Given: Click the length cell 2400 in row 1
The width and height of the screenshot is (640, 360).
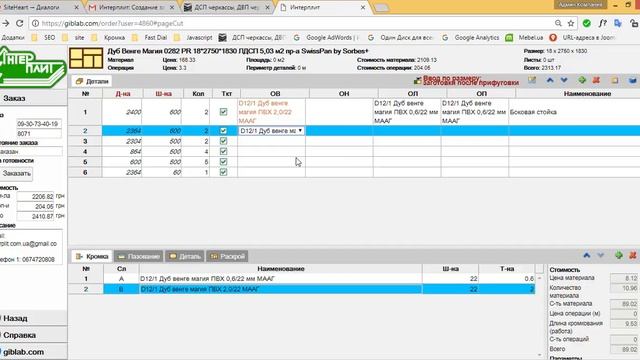Looking at the screenshot, I should [x=122, y=112].
